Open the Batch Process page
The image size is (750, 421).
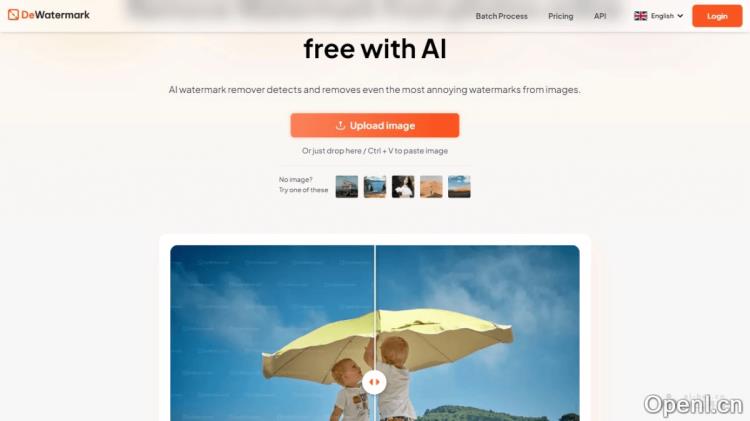[x=501, y=16]
